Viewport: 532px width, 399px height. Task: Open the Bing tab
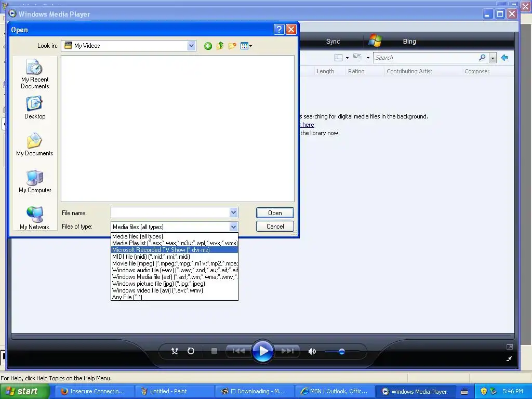pos(409,42)
